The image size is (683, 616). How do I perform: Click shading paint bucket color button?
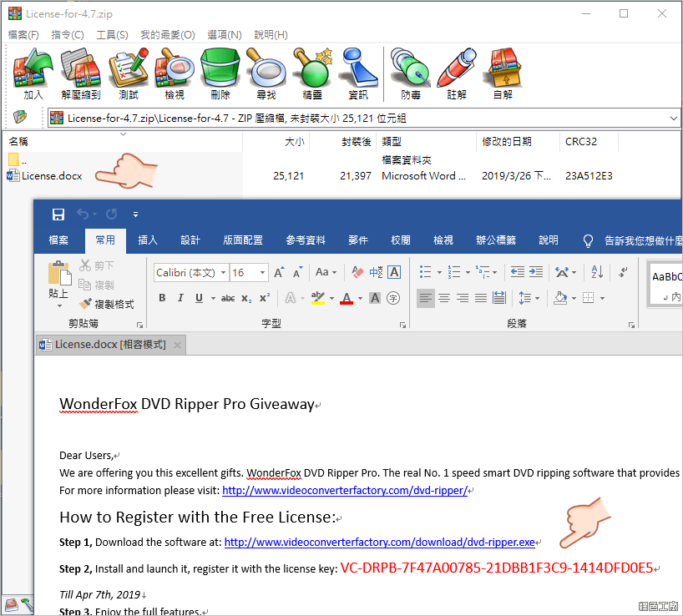pyautogui.click(x=560, y=298)
